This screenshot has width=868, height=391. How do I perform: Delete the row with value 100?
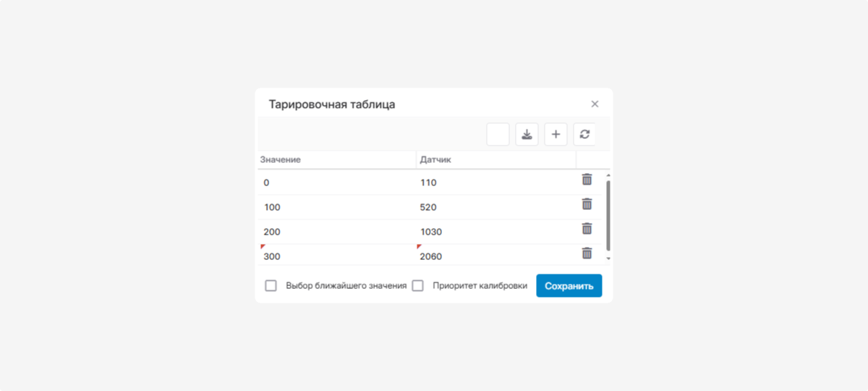587,204
